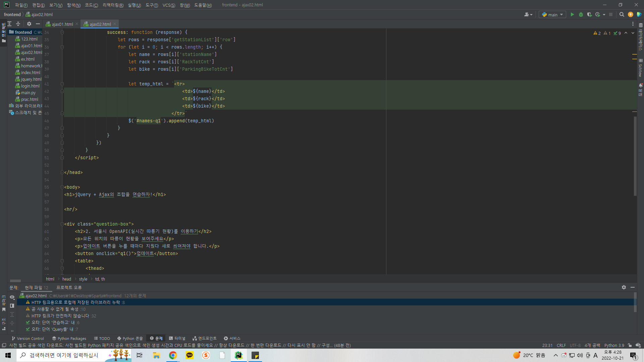Click the profiler run icon

pos(598,15)
